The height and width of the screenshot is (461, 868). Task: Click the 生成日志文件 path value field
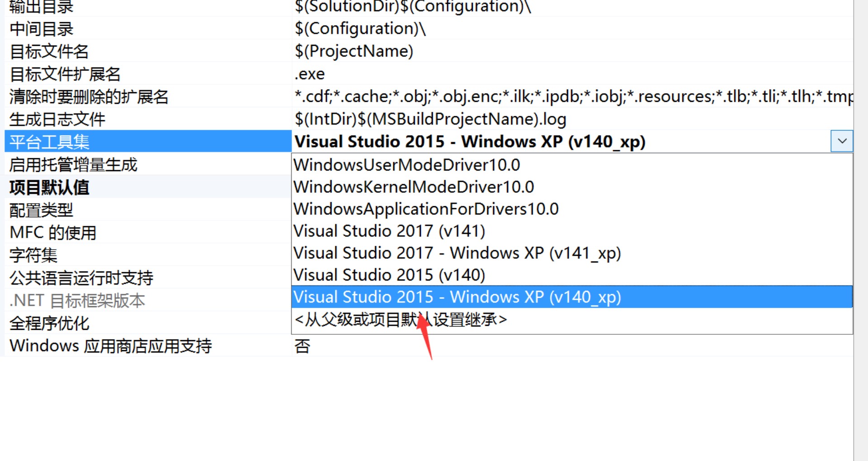click(430, 119)
